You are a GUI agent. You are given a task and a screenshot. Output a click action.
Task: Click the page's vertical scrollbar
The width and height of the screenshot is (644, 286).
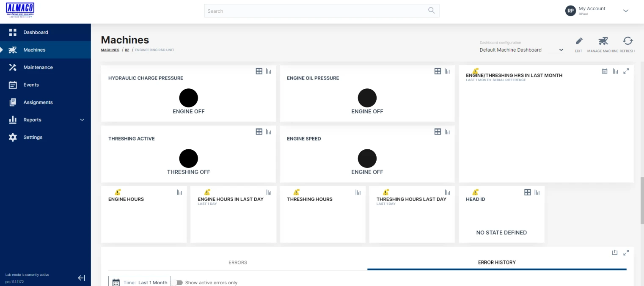point(641,199)
